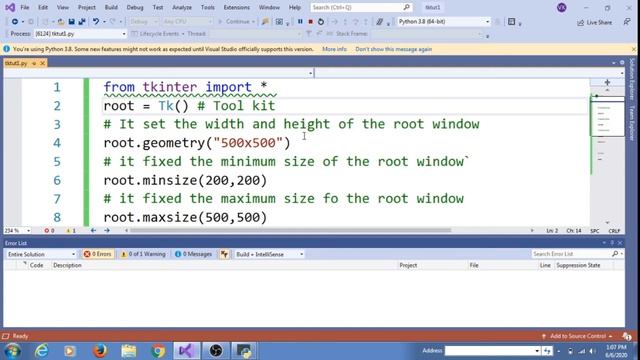Click the split editor plus icon
Screen dimensions: 640x360
point(607,82)
